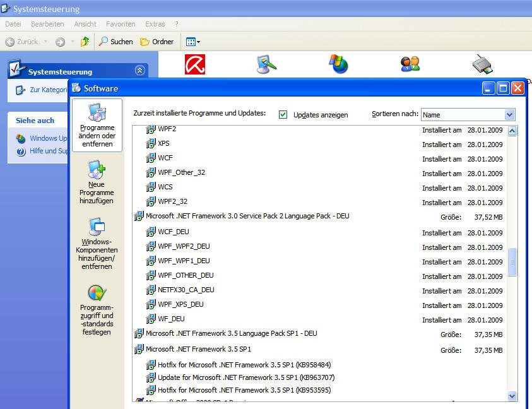Click the scroll down arrow of the program list
This screenshot has height=409, width=532.
tap(512, 396)
